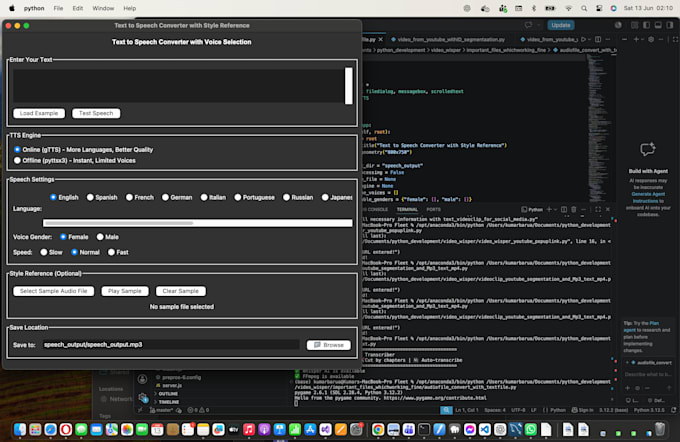
Task: Click the Play Sample button
Action: (124, 291)
